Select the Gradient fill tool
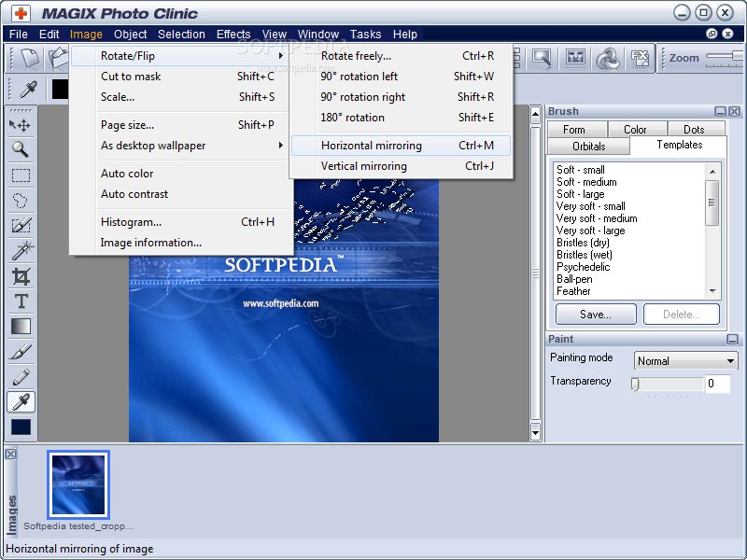The height and width of the screenshot is (560, 747). (x=21, y=327)
